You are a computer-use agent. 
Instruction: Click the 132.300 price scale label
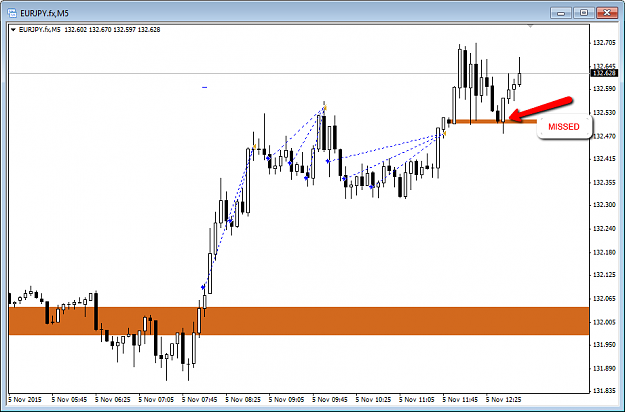pos(604,204)
